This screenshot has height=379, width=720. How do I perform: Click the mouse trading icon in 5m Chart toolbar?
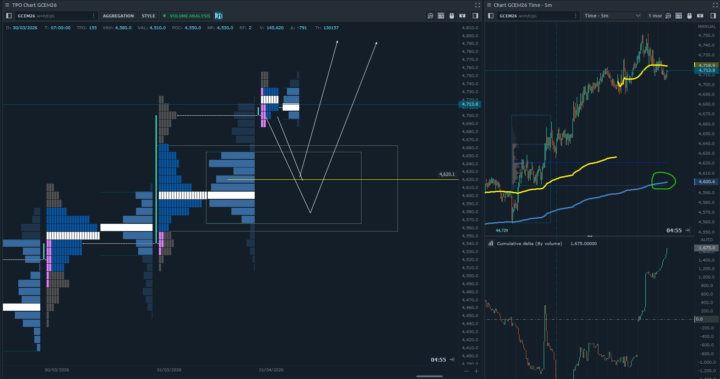689,16
